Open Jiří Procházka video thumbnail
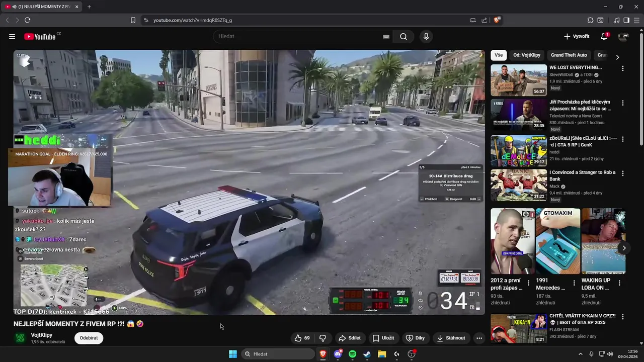The width and height of the screenshot is (644, 362). click(519, 115)
